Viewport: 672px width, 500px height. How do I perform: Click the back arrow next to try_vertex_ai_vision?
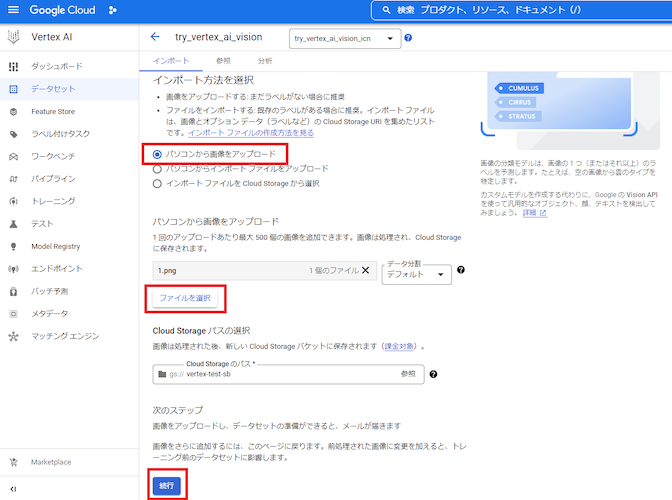155,37
